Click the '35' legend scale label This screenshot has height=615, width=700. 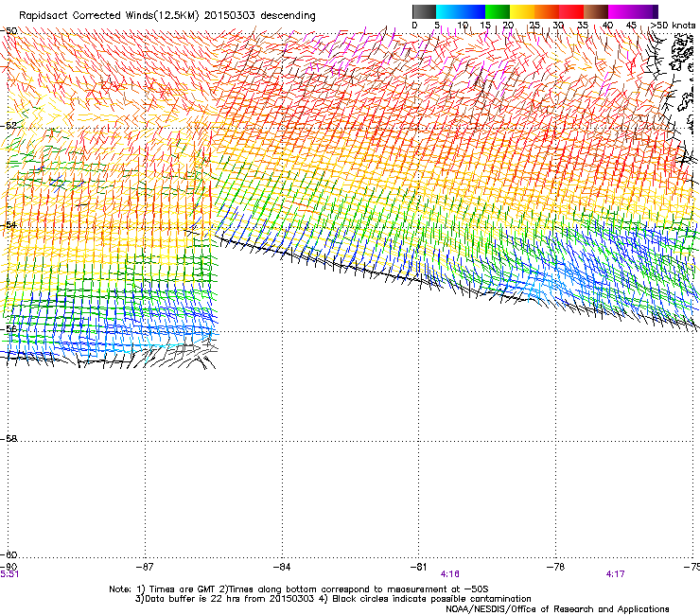click(583, 26)
